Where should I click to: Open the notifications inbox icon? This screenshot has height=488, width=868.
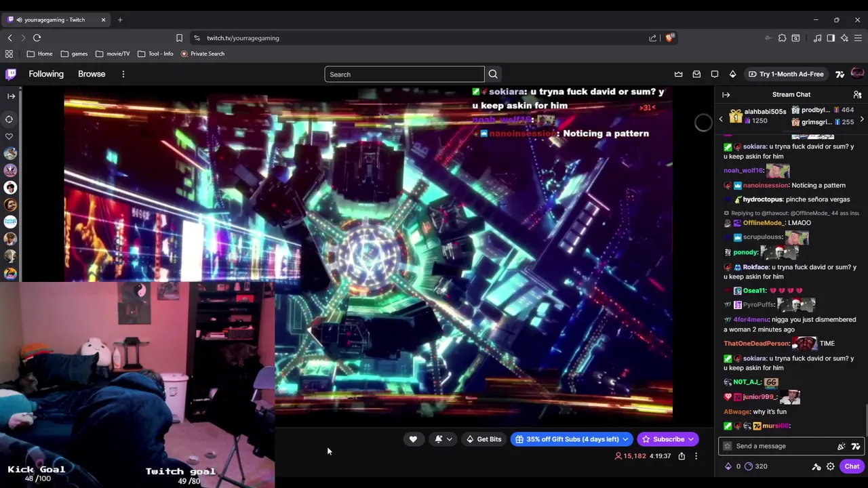[x=696, y=74]
